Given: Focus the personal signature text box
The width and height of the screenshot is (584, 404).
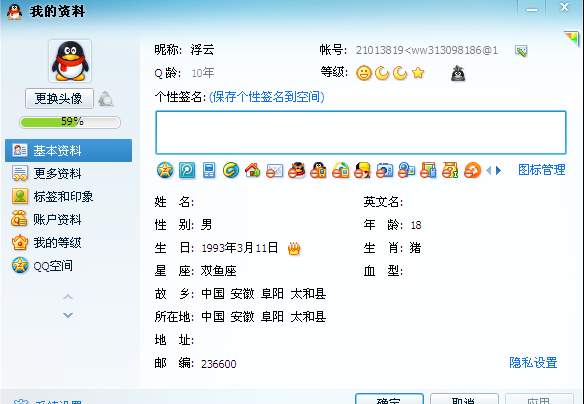Looking at the screenshot, I should tap(361, 132).
